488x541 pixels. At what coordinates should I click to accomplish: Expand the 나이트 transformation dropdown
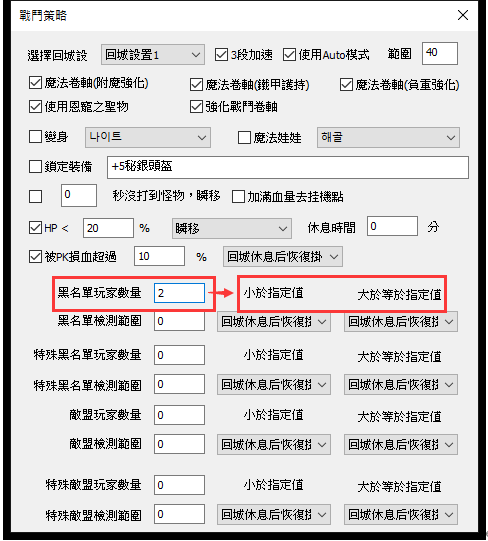click(x=148, y=137)
